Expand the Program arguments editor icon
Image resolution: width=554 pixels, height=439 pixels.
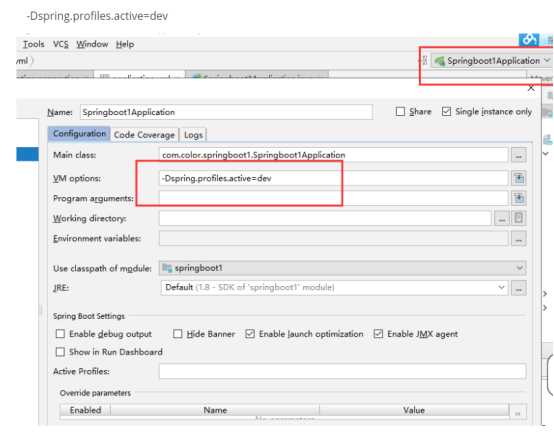(519, 198)
